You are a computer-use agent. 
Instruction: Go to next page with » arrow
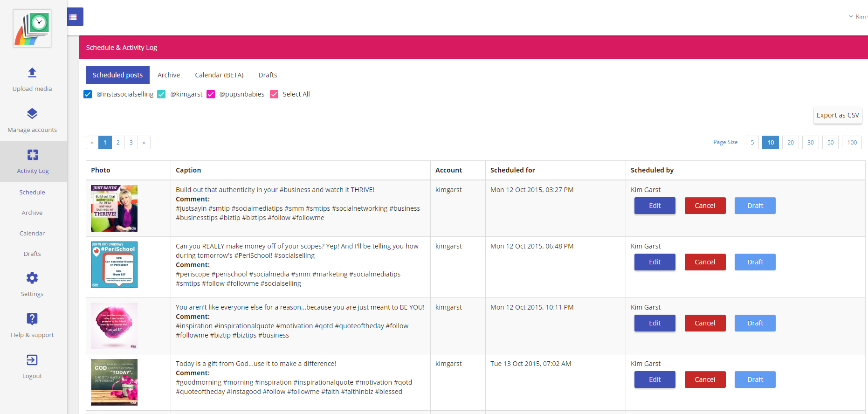(x=144, y=143)
